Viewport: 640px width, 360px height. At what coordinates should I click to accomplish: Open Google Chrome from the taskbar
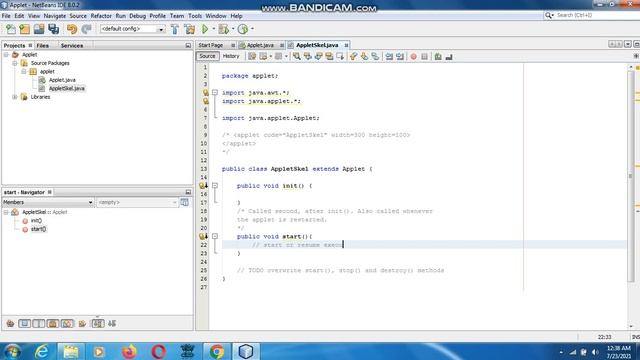click(217, 351)
